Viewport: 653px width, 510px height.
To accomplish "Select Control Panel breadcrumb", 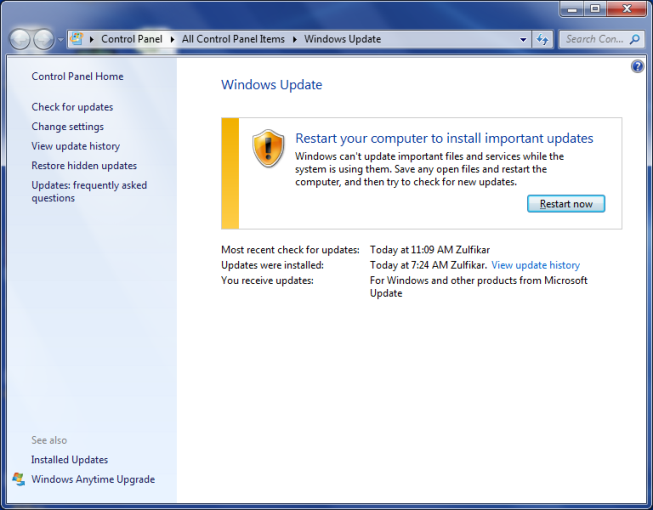I will (x=132, y=39).
